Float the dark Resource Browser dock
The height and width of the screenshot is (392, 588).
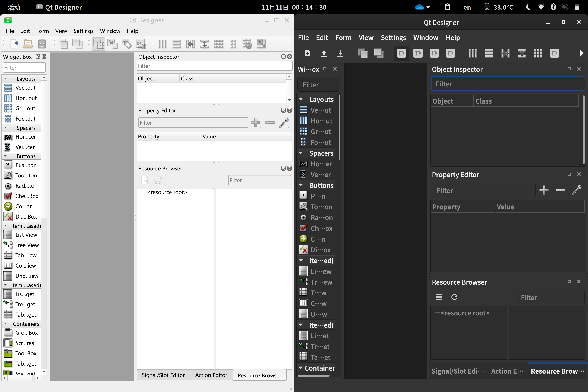pyautogui.click(x=569, y=282)
